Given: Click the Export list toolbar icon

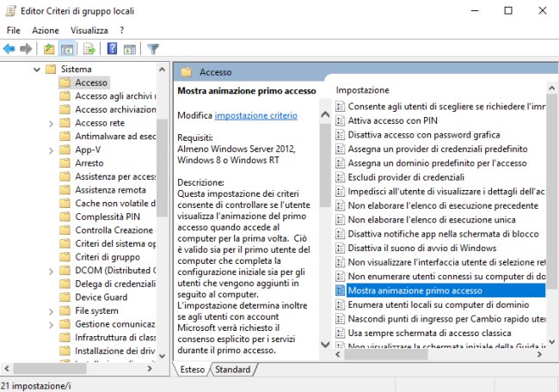Looking at the screenshot, I should coord(89,49).
